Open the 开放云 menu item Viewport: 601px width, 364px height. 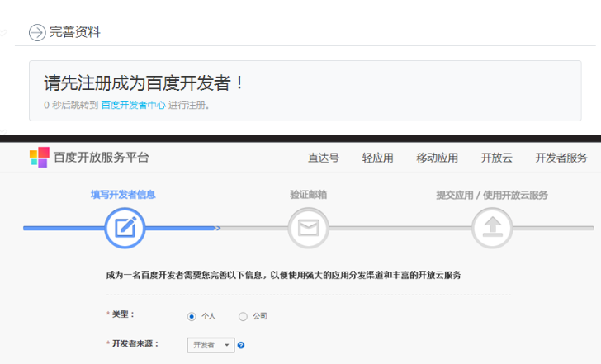click(497, 158)
